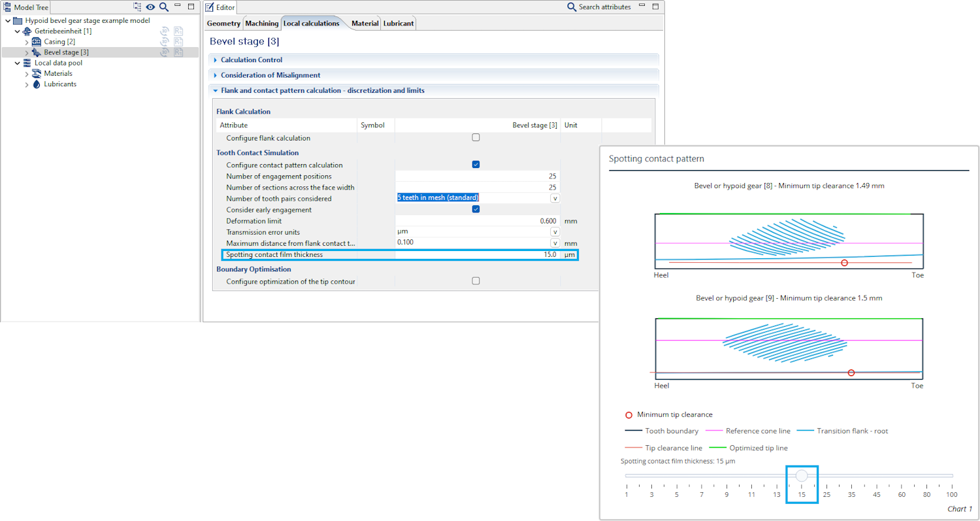Enable Configure optimization of the tip contour
The width and height of the screenshot is (980, 521).
(x=476, y=281)
